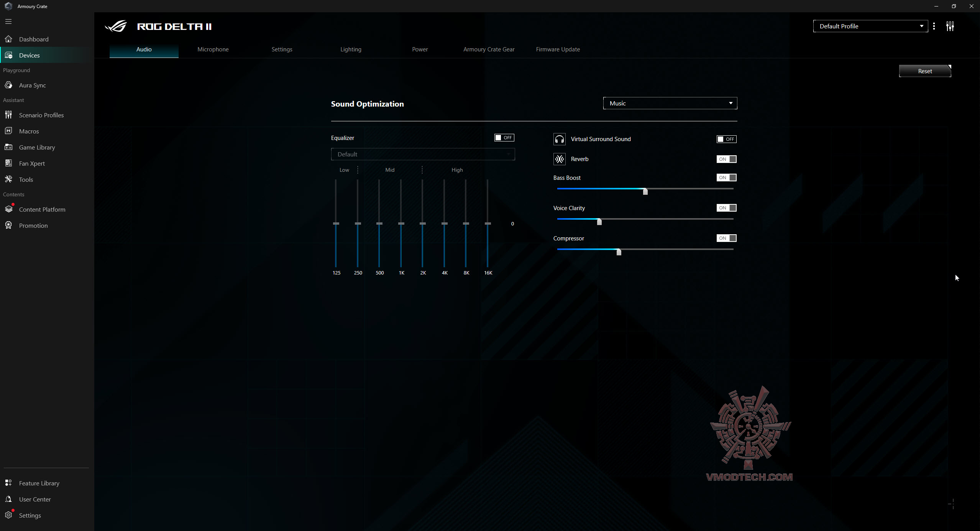This screenshot has width=980, height=531.
Task: Open Scenario Profiles sidebar icon
Action: pyautogui.click(x=8, y=115)
